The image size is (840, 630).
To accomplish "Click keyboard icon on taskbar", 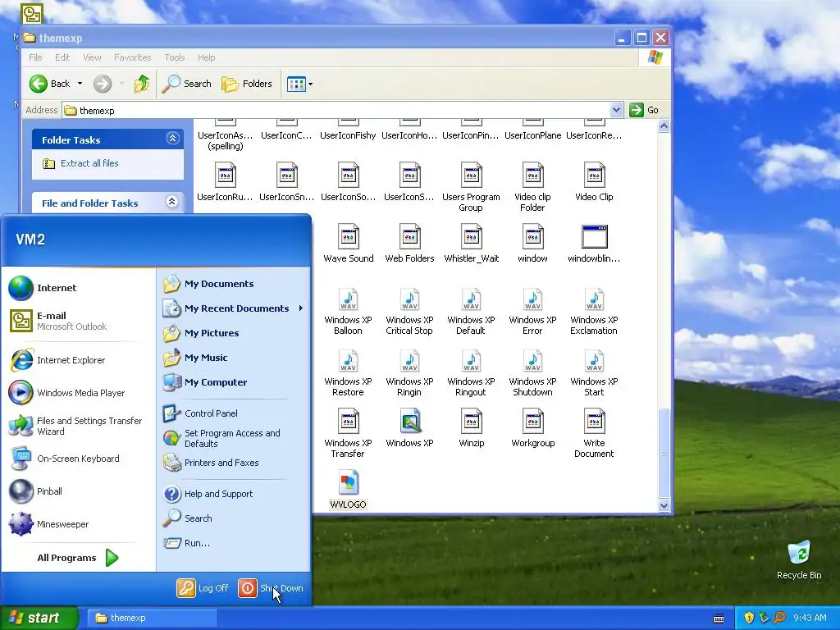I will 719,619.
